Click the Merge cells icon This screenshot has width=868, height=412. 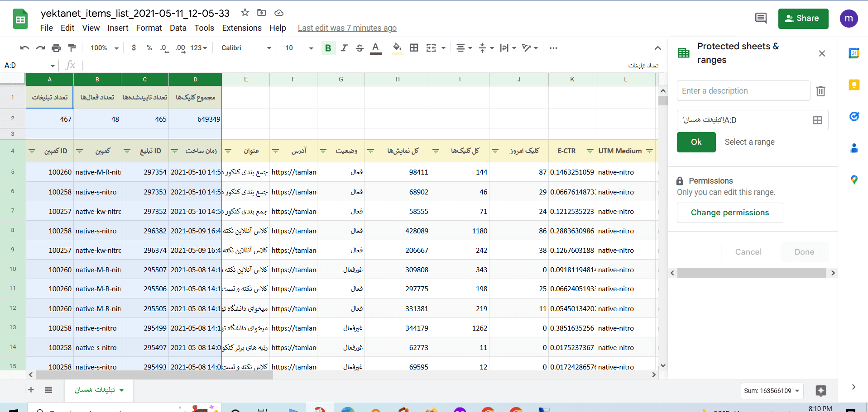(431, 48)
